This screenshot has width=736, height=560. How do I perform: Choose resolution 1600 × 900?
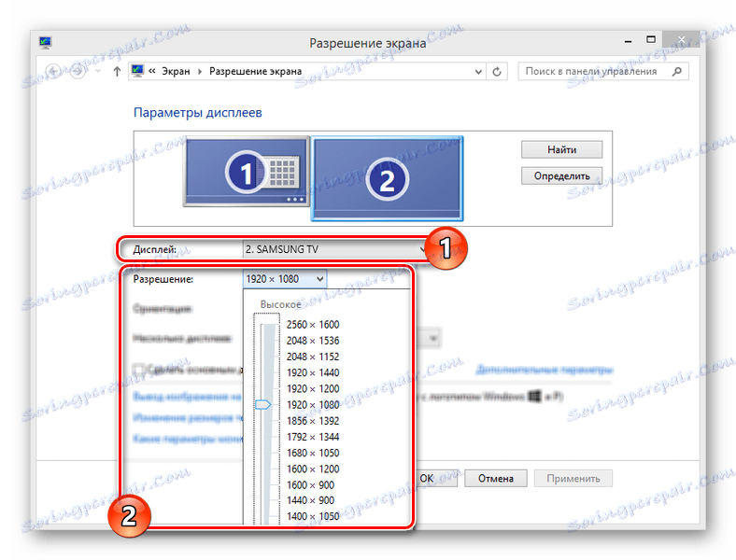click(310, 484)
